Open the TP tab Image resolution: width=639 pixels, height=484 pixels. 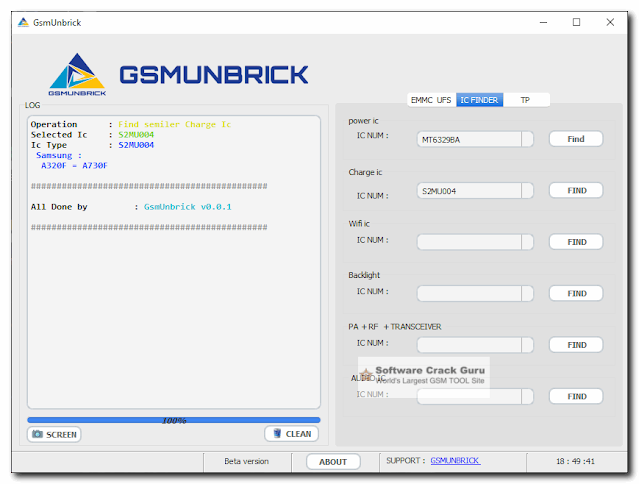pos(525,100)
